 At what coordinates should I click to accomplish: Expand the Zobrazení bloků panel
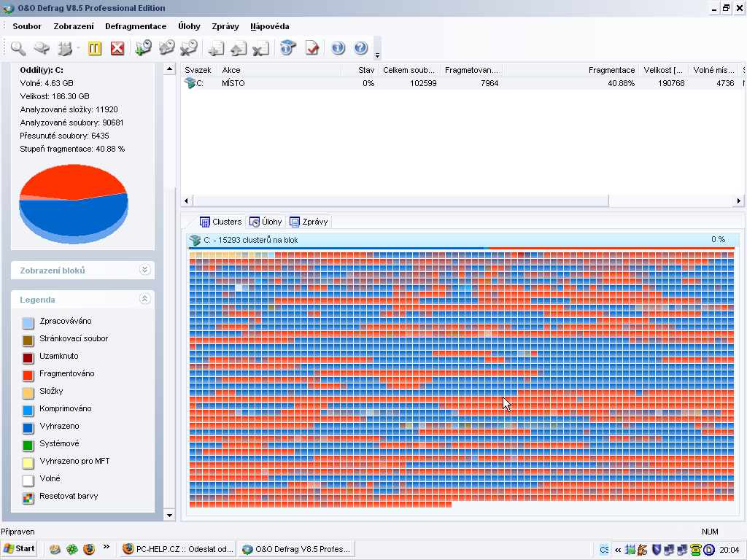(x=144, y=270)
